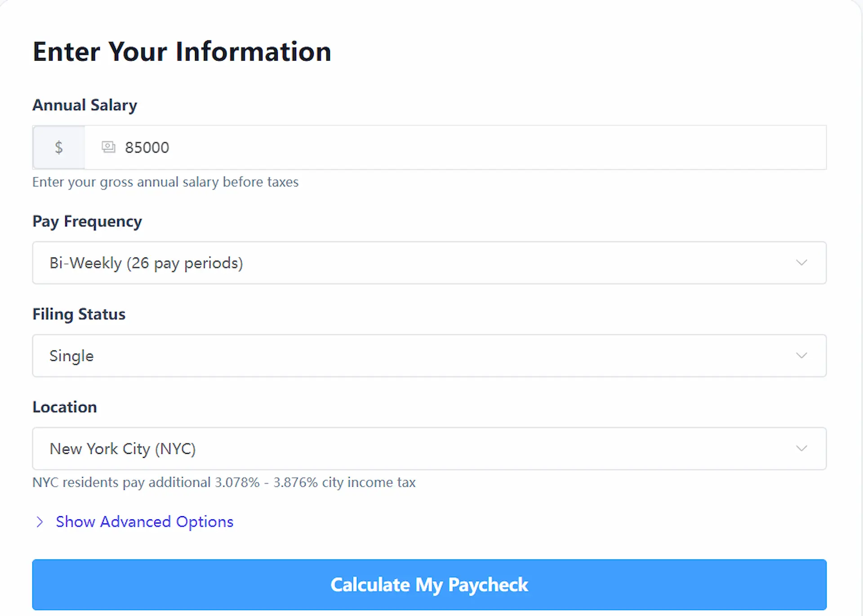Select the annual salary input field
This screenshot has height=616, width=863.
tap(405, 147)
